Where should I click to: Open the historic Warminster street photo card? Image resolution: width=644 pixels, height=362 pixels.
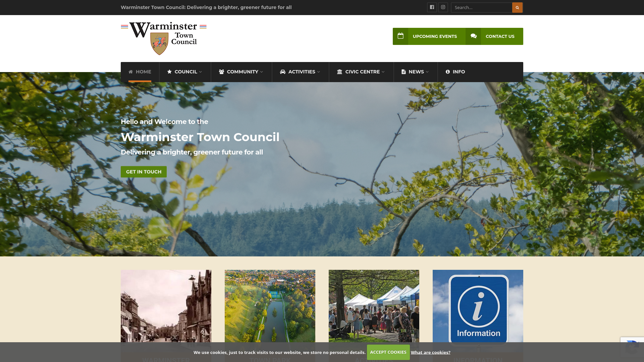166,311
